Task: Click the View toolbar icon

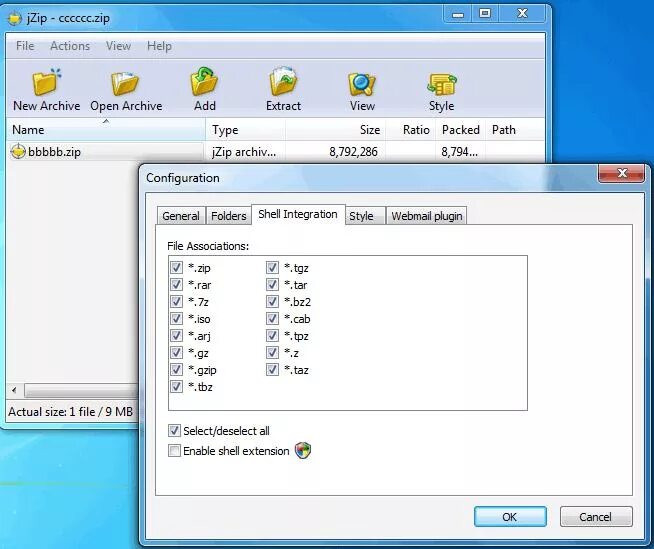Action: [362, 83]
